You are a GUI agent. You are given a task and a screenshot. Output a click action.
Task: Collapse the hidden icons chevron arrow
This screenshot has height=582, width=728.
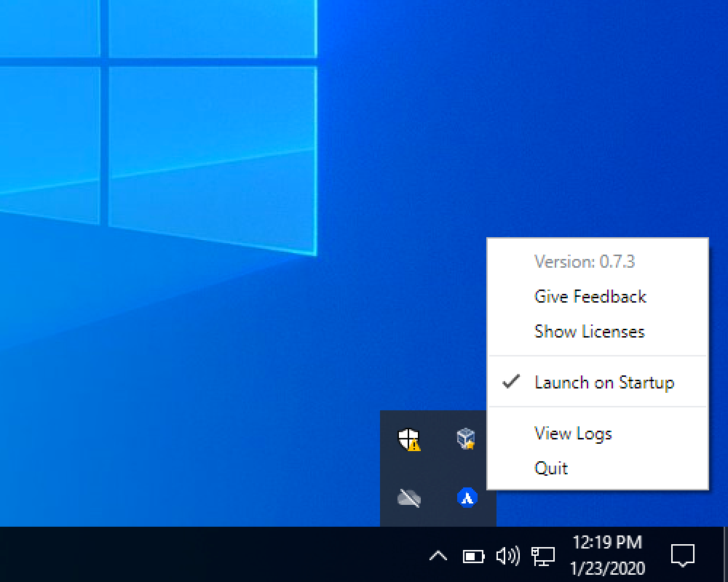(438, 557)
